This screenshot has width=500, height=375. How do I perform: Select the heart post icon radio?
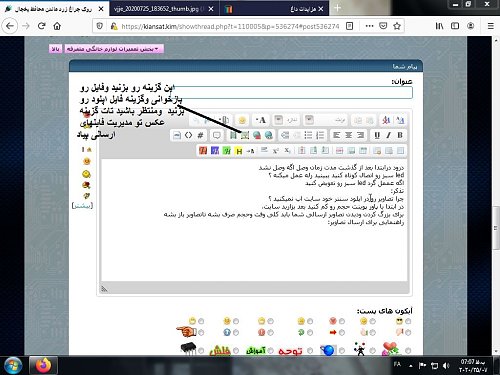408,351
